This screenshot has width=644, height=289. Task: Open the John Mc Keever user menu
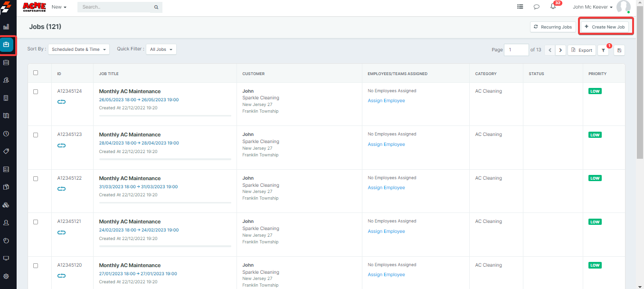[592, 7]
